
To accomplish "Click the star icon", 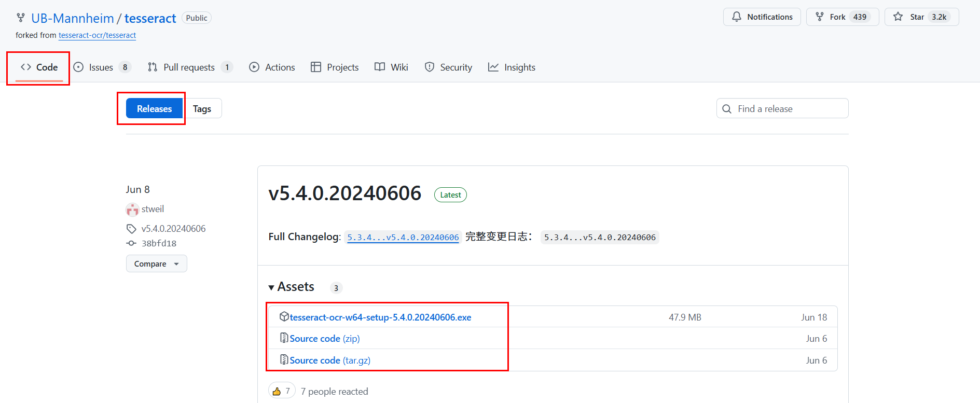I will (x=898, y=17).
